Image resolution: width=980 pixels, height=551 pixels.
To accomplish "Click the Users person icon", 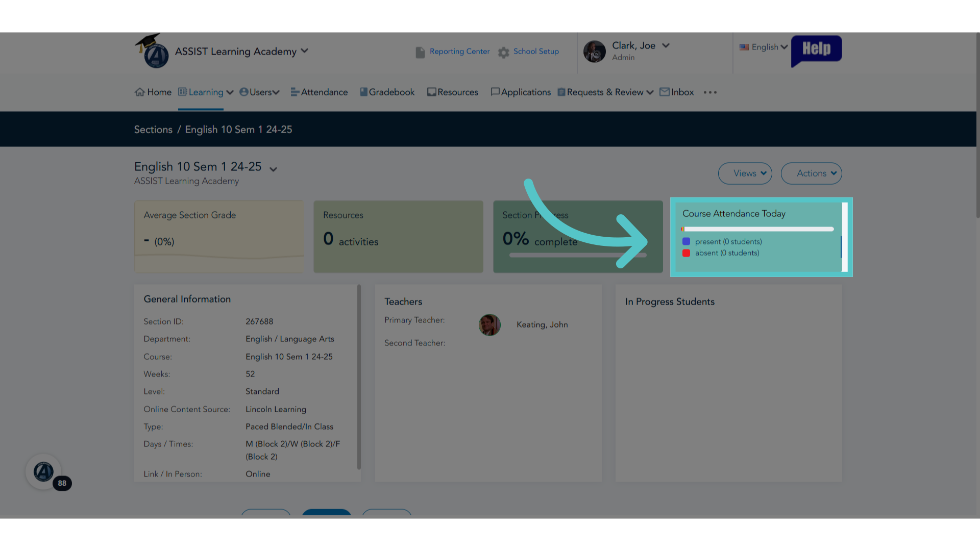I will pyautogui.click(x=243, y=92).
